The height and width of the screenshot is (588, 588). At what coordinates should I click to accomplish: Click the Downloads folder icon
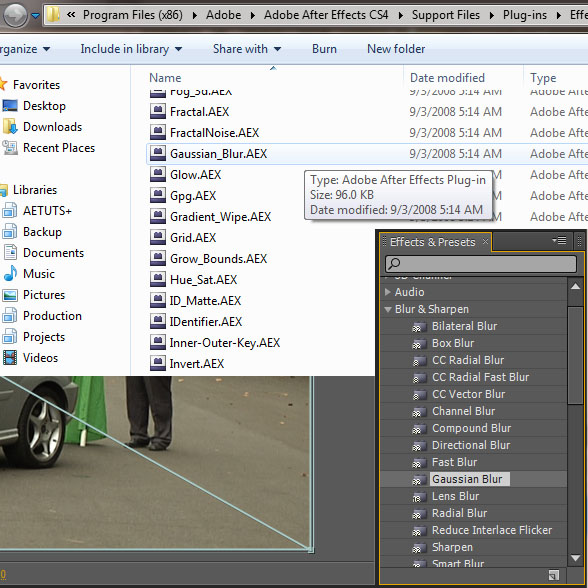(10, 127)
